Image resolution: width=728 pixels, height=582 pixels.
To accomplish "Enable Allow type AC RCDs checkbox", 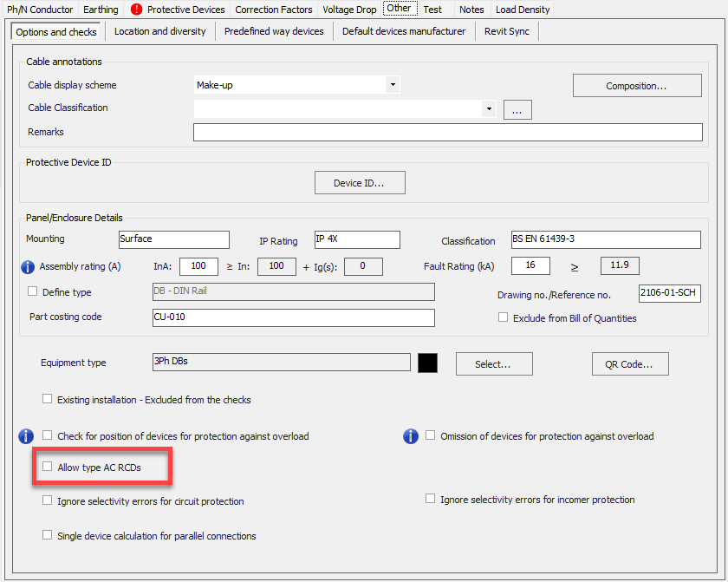I will pyautogui.click(x=48, y=468).
